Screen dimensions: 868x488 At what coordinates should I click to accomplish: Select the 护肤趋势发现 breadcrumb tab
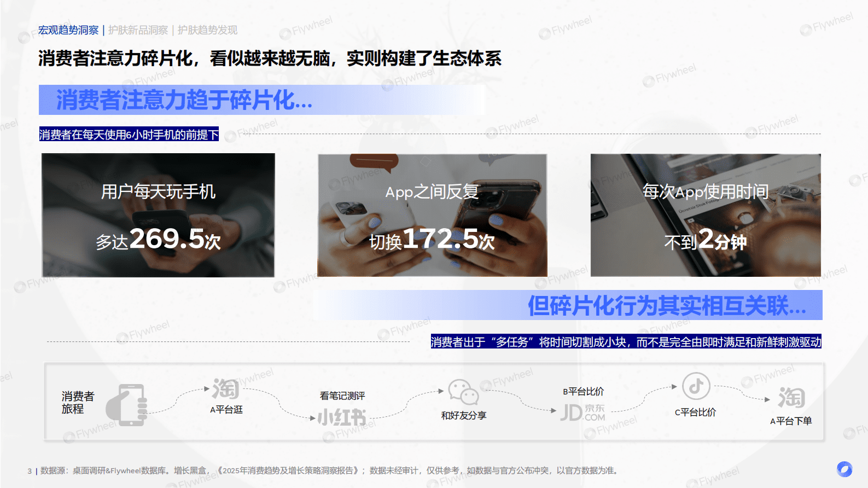tap(207, 30)
